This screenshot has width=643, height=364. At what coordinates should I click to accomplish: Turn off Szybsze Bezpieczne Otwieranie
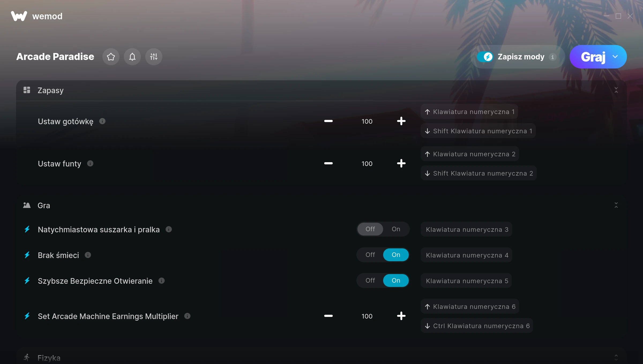click(x=370, y=280)
